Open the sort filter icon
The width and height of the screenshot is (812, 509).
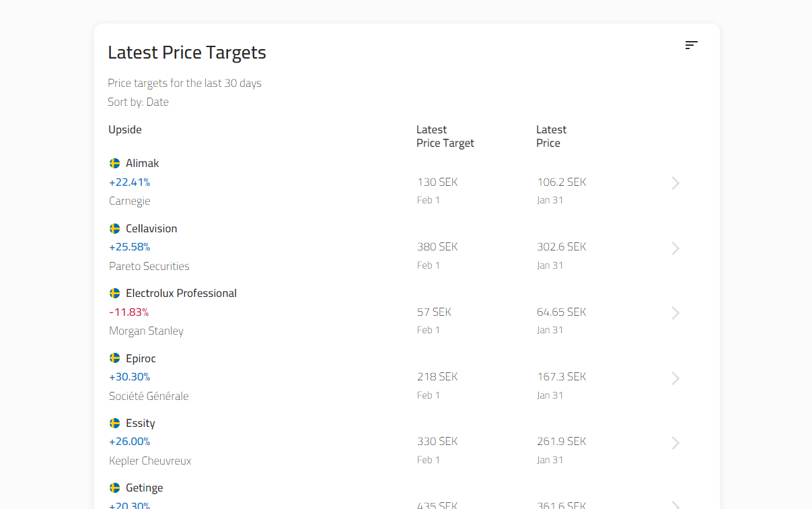click(x=691, y=45)
